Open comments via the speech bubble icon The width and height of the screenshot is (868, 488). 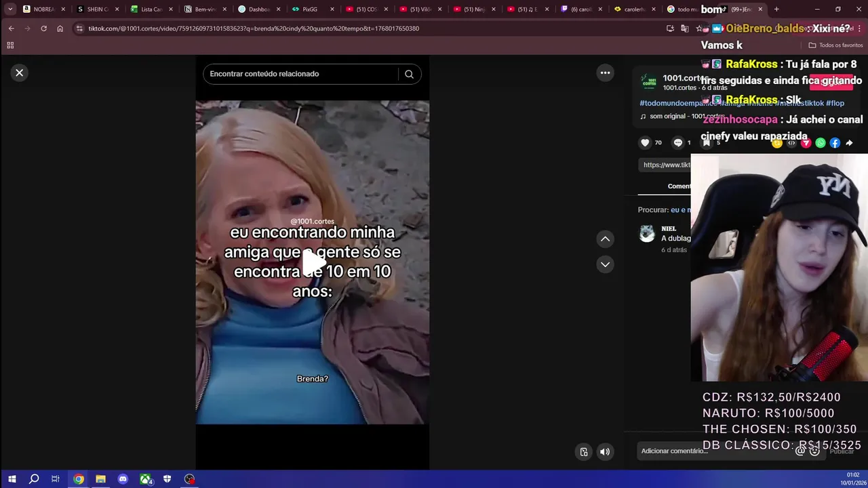(x=677, y=142)
